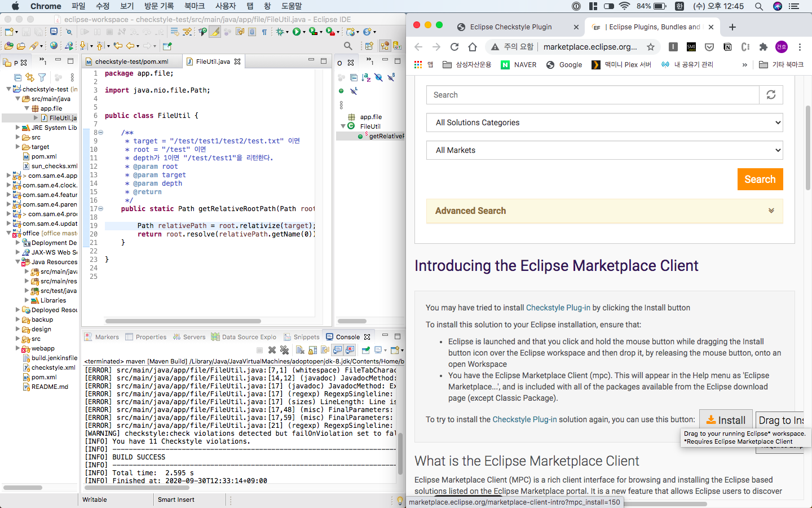Open Chrome 파일 menu in menu bar
812x508 pixels.
(x=78, y=6)
